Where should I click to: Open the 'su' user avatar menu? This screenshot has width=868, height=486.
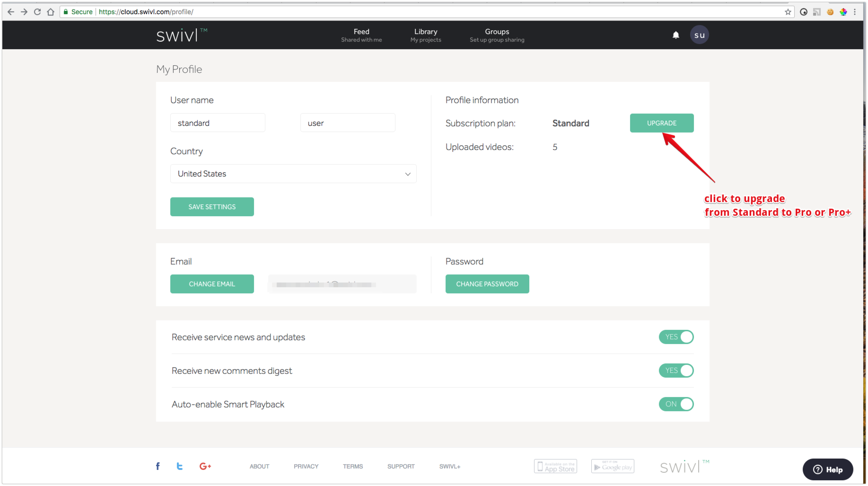click(x=699, y=35)
